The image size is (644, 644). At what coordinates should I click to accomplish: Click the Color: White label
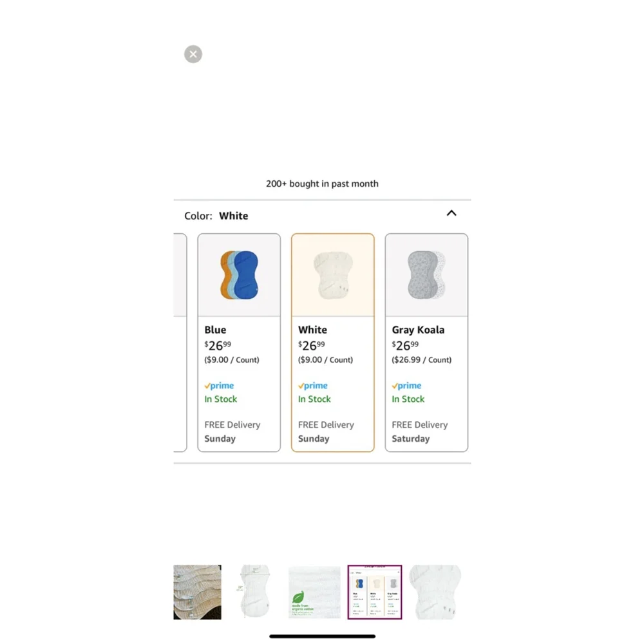[216, 216]
